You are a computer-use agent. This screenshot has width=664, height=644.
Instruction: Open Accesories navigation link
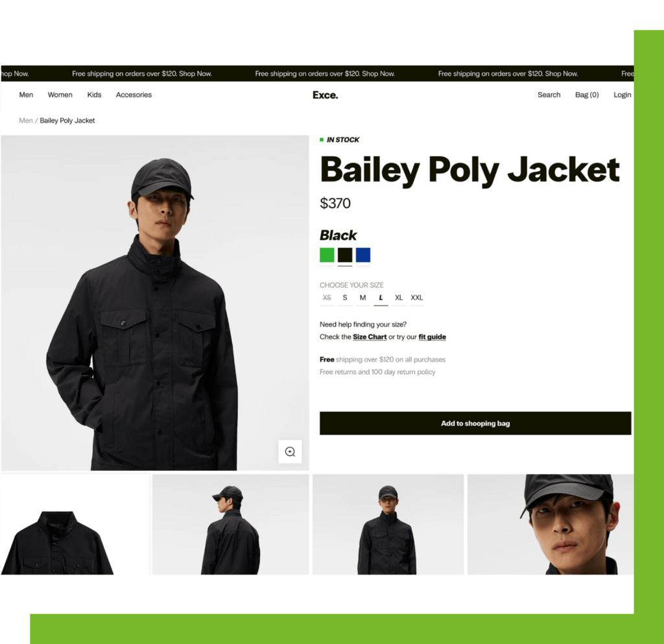tap(134, 95)
